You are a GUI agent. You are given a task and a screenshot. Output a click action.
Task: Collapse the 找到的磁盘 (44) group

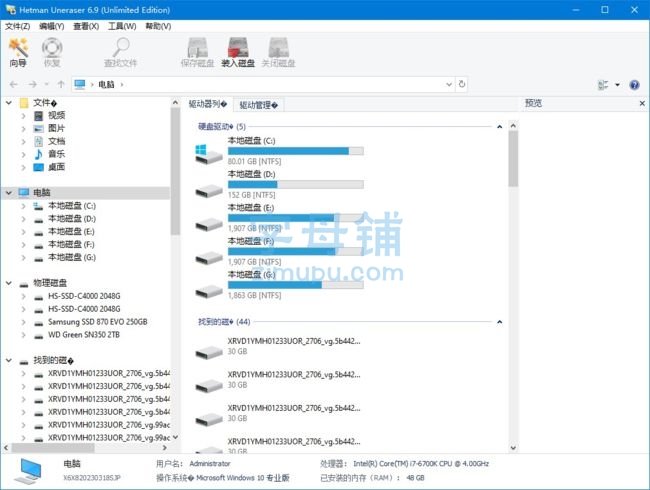pos(500,322)
